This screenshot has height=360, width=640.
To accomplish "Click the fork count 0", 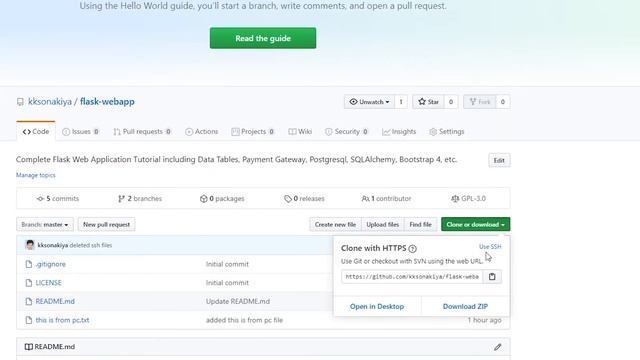I will point(502,102).
